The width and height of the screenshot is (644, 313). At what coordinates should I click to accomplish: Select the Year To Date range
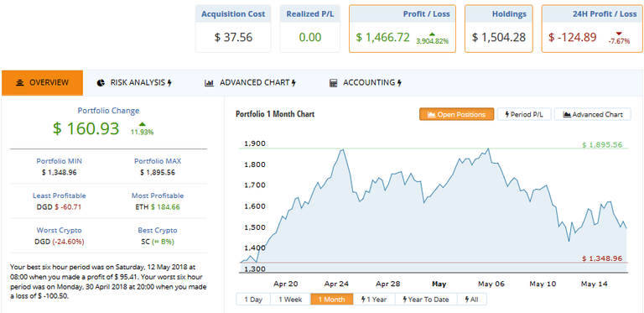click(426, 300)
